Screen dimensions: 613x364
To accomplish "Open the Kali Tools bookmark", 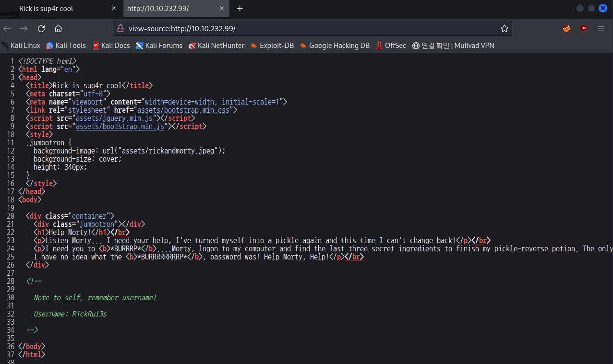I will pos(66,46).
